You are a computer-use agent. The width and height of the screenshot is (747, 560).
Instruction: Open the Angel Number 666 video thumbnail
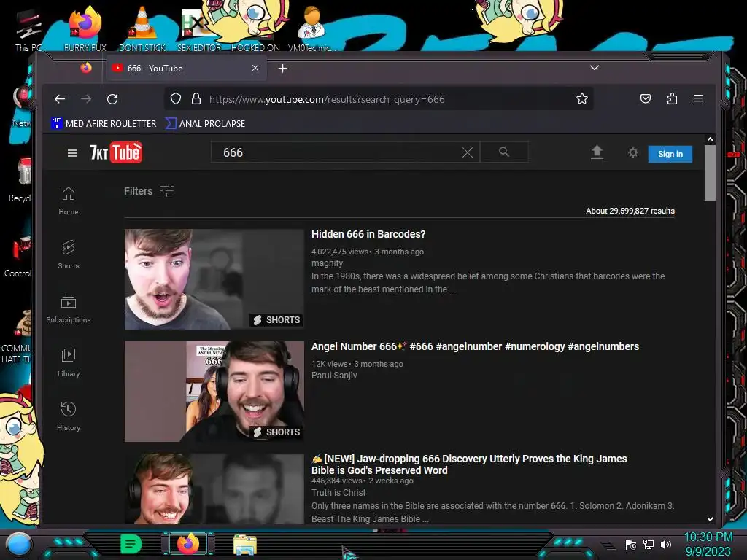click(214, 392)
